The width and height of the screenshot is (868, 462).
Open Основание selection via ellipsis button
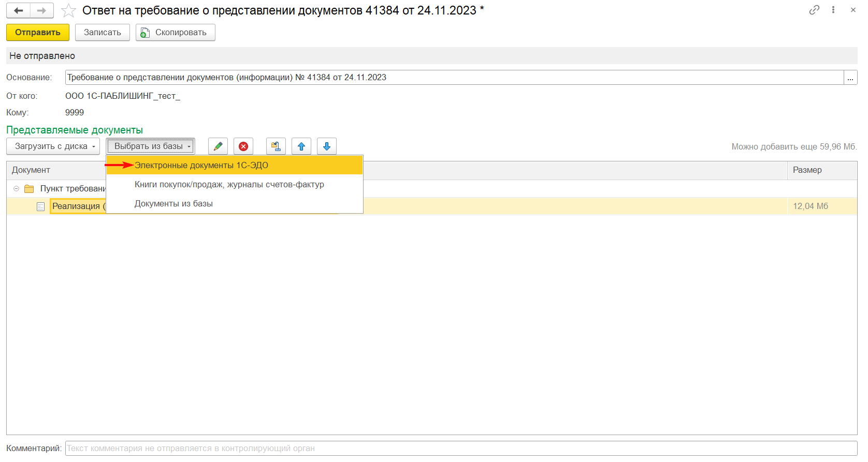tap(850, 77)
